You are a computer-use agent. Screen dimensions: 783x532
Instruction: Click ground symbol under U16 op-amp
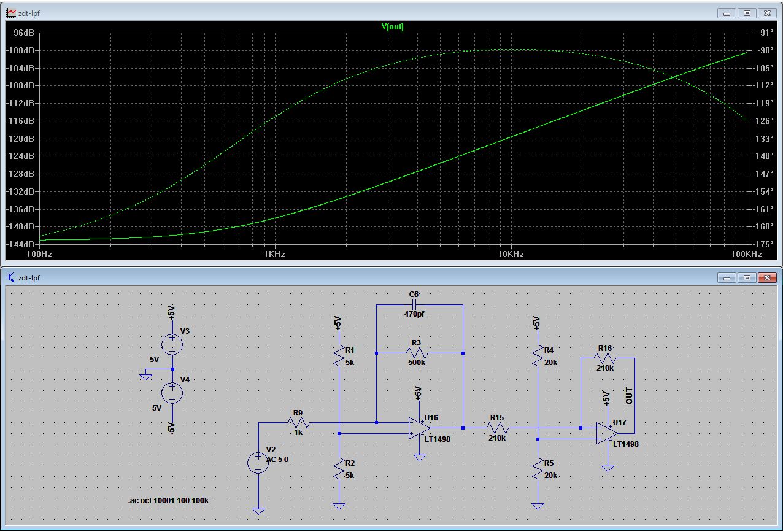420,458
